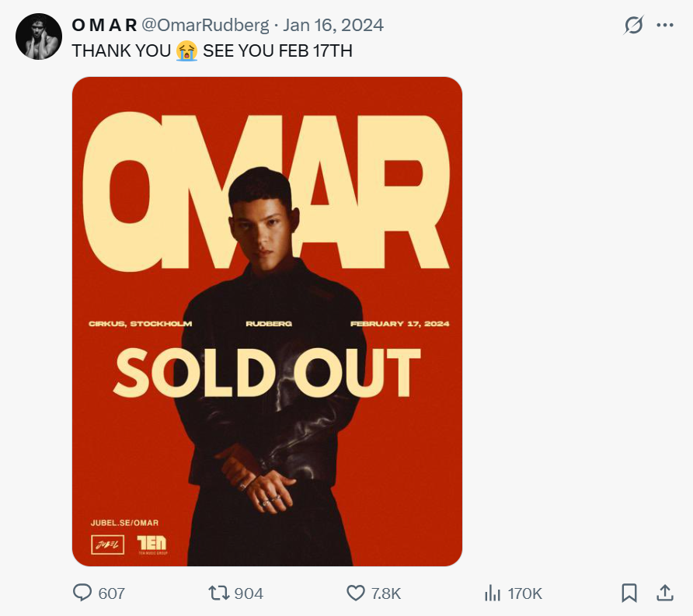
Task: Open the @OmarRudberg handle link
Action: 205,25
